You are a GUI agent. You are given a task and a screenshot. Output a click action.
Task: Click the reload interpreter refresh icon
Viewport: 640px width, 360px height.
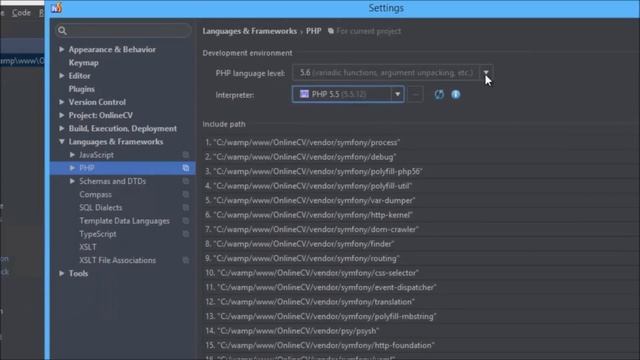click(x=439, y=94)
